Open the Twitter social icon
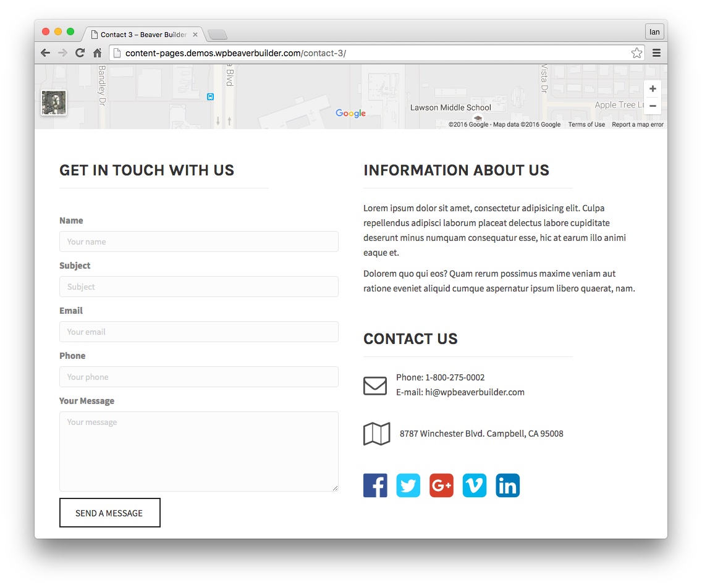Viewport: 702px width, 588px height. [408, 485]
